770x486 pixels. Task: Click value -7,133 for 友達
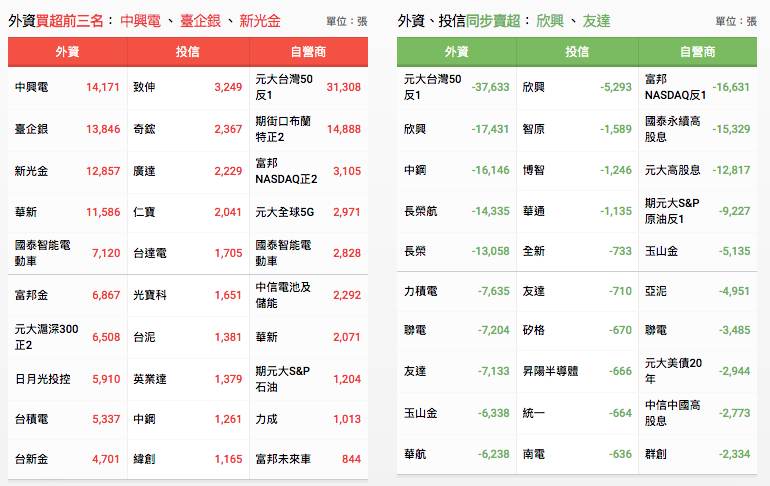(494, 371)
